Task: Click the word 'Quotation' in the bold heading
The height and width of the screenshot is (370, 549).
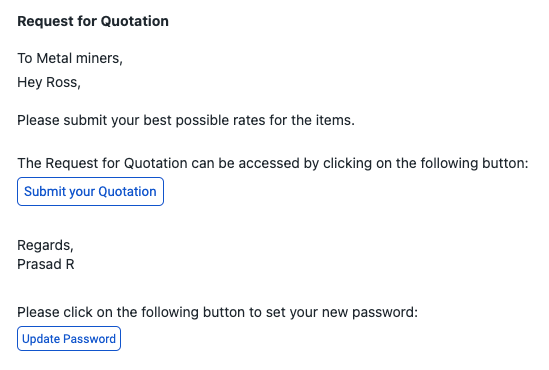Action: [x=135, y=21]
